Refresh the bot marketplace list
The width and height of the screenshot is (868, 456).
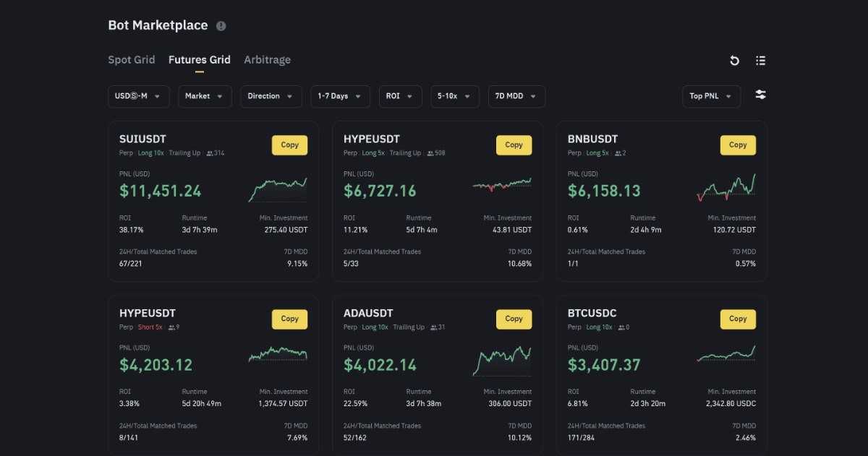734,61
